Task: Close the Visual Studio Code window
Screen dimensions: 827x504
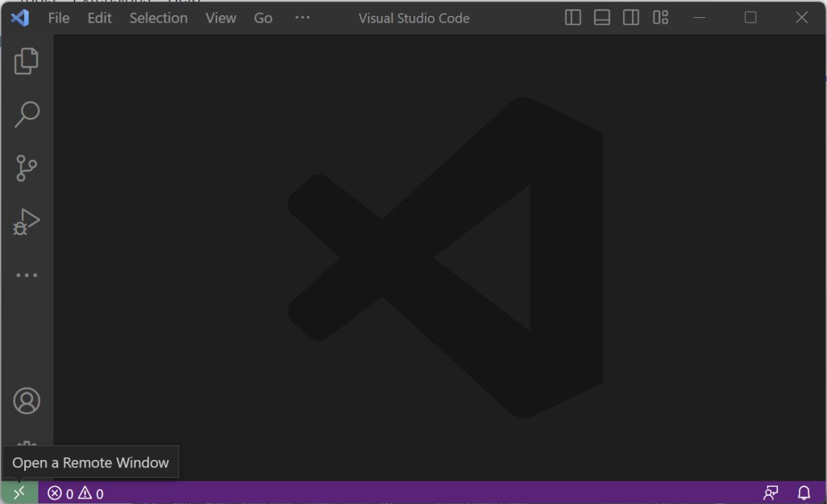Action: 801,17
